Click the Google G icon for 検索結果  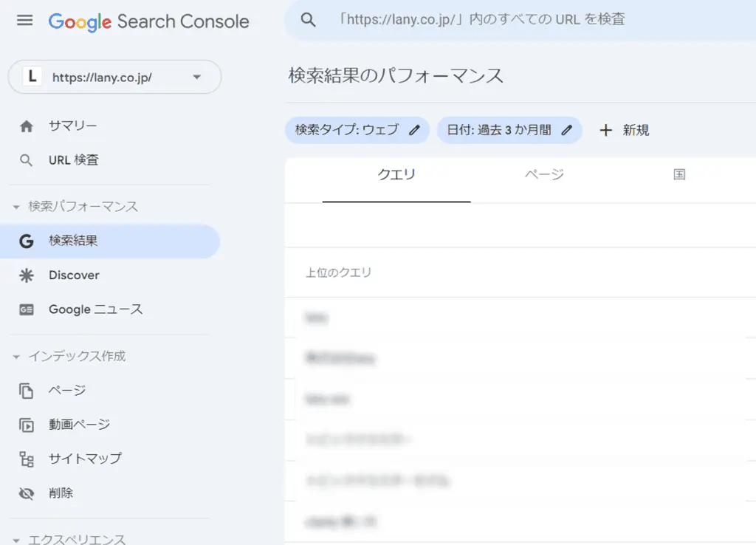tap(27, 241)
